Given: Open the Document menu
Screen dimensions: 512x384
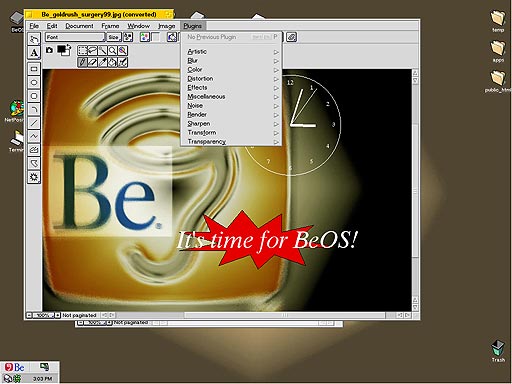Looking at the screenshot, I should (79, 26).
